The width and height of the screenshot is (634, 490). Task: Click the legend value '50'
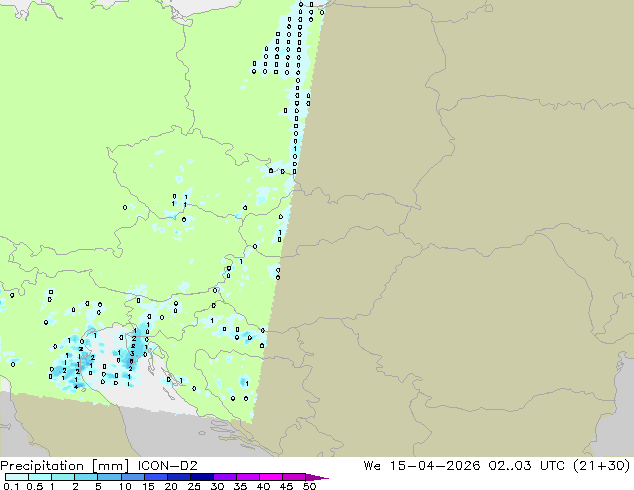pyautogui.click(x=309, y=486)
